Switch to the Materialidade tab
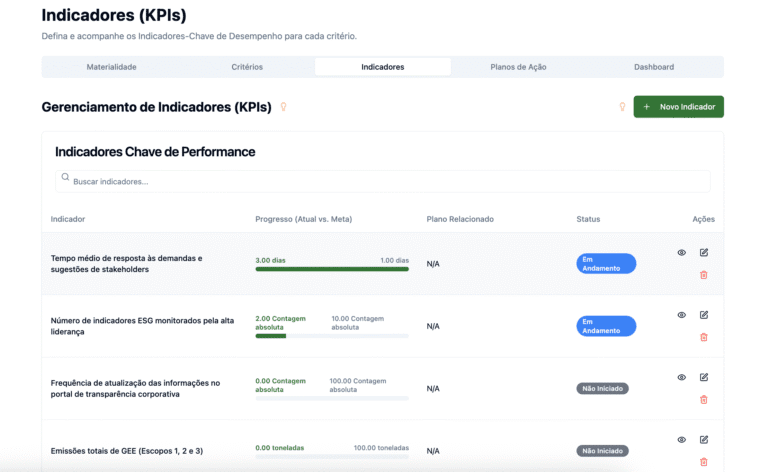 click(111, 67)
